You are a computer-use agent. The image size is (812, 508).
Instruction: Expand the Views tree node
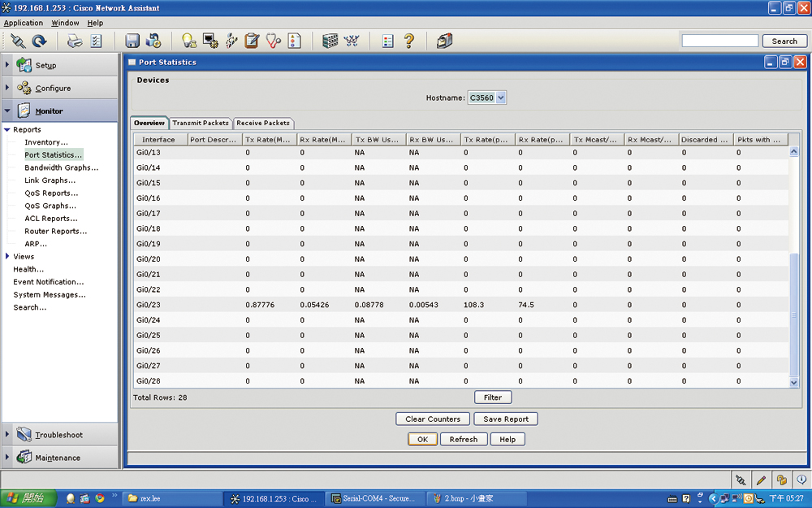[x=7, y=256]
